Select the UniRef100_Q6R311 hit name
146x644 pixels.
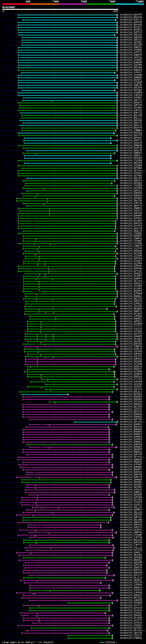[131, 191]
